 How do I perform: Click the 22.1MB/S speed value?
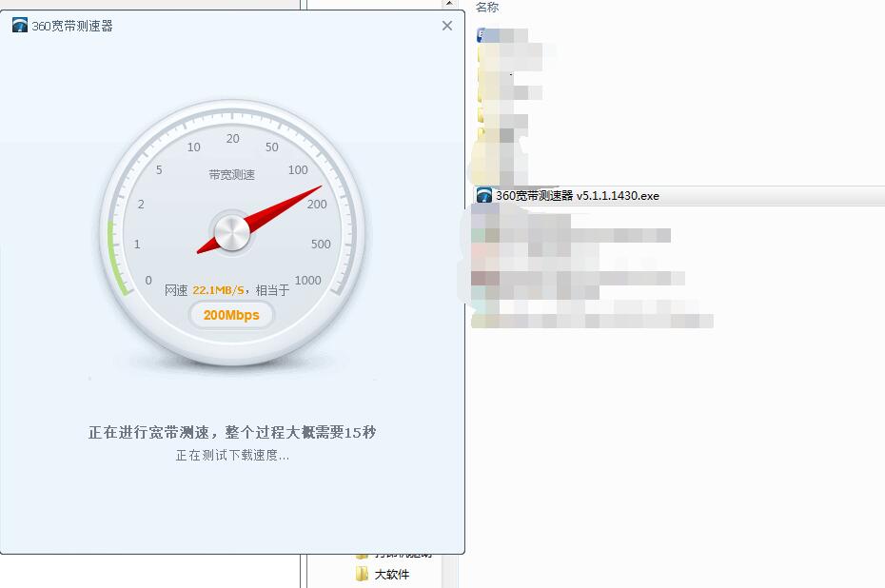(219, 290)
